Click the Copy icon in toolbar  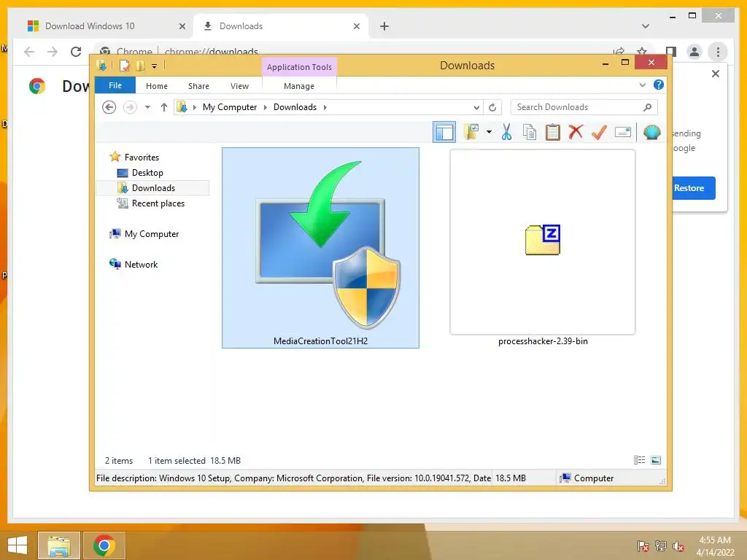[x=530, y=132]
